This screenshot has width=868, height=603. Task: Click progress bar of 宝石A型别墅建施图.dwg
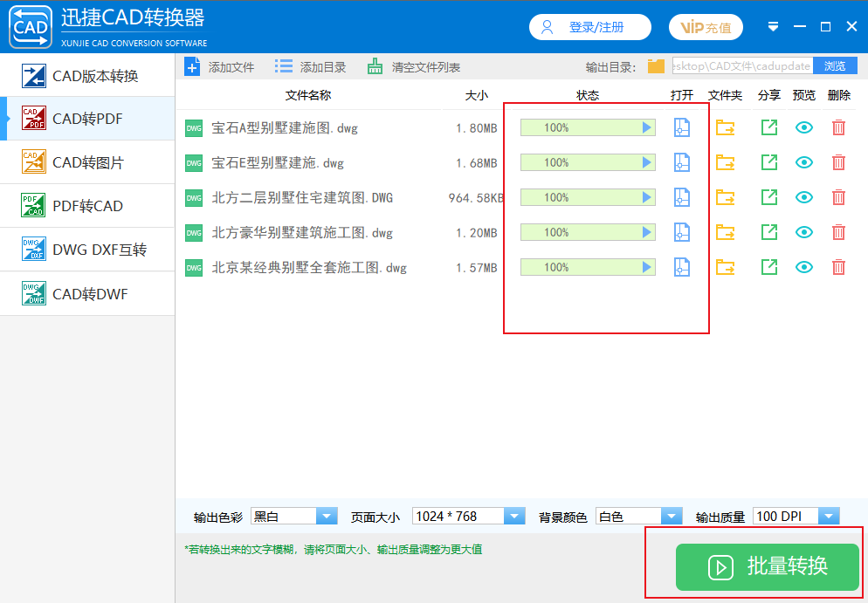(x=588, y=127)
